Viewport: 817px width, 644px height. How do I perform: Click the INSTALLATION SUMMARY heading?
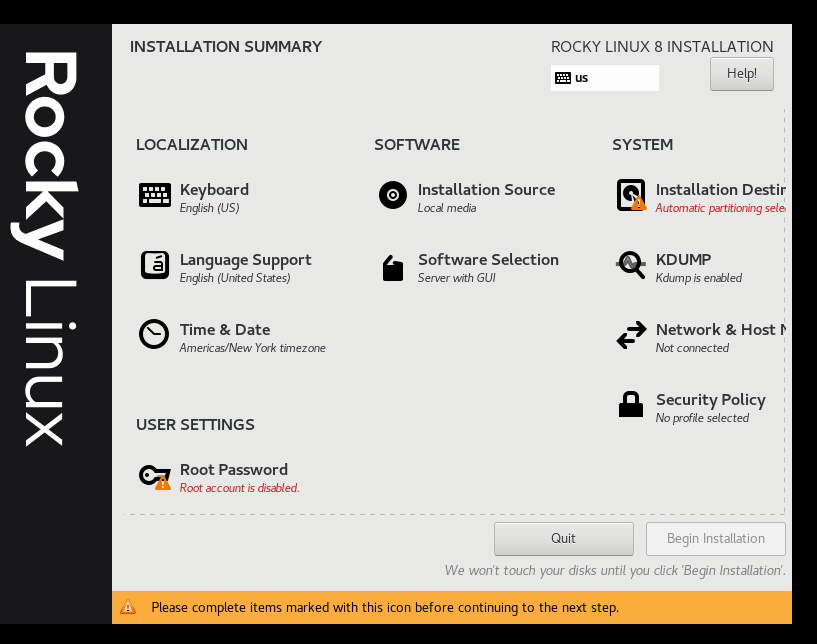click(x=226, y=47)
